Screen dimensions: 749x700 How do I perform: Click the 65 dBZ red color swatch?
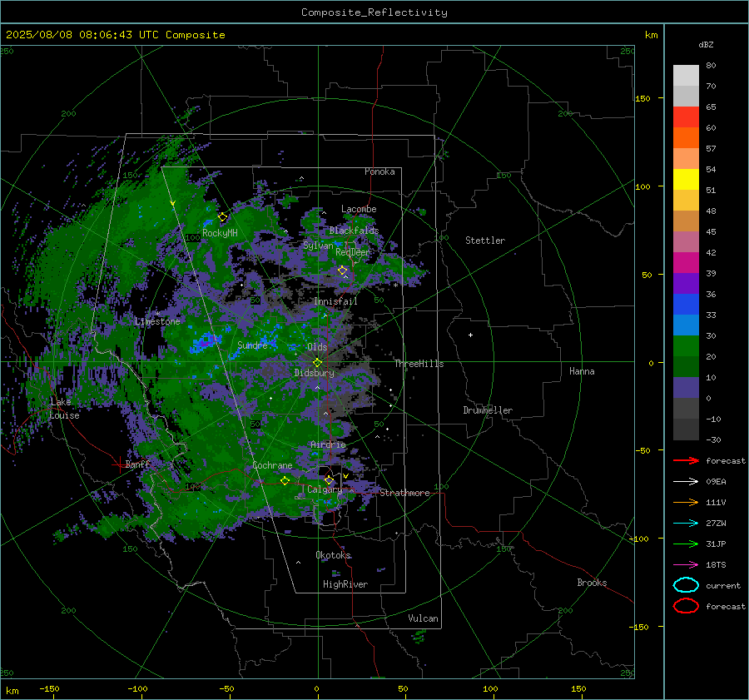686,117
